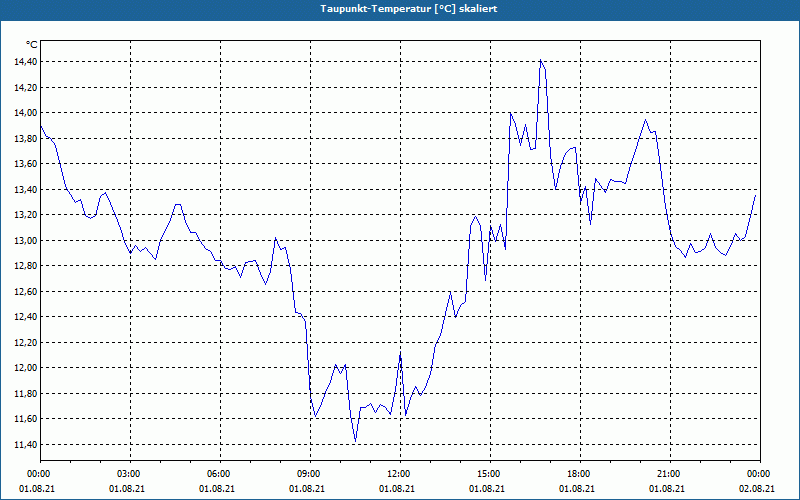Click the 01.08.21 date under 12:00

click(397, 489)
